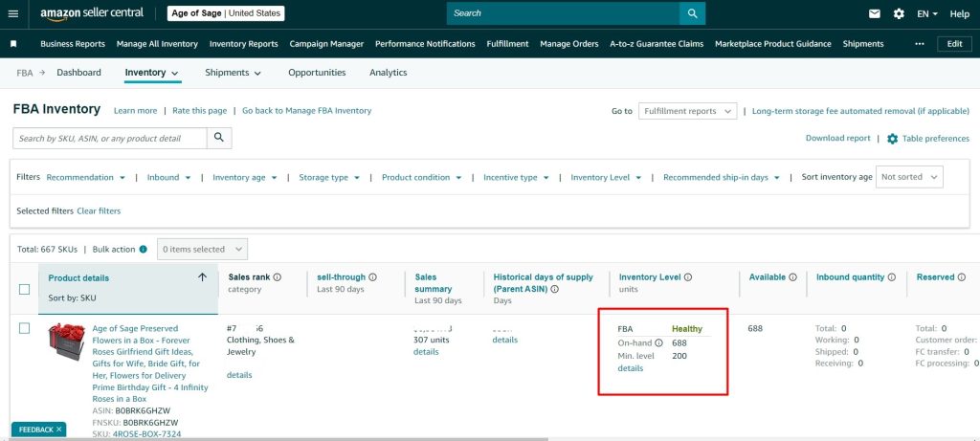Open the Inventory age filter dropdown
The image size is (980, 441).
coord(244,177)
